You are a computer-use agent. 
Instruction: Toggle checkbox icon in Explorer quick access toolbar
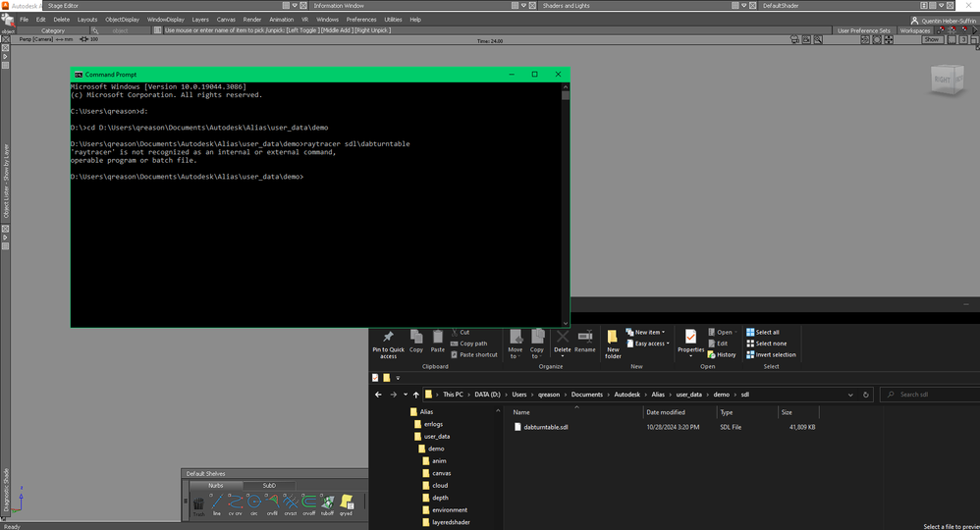point(375,378)
